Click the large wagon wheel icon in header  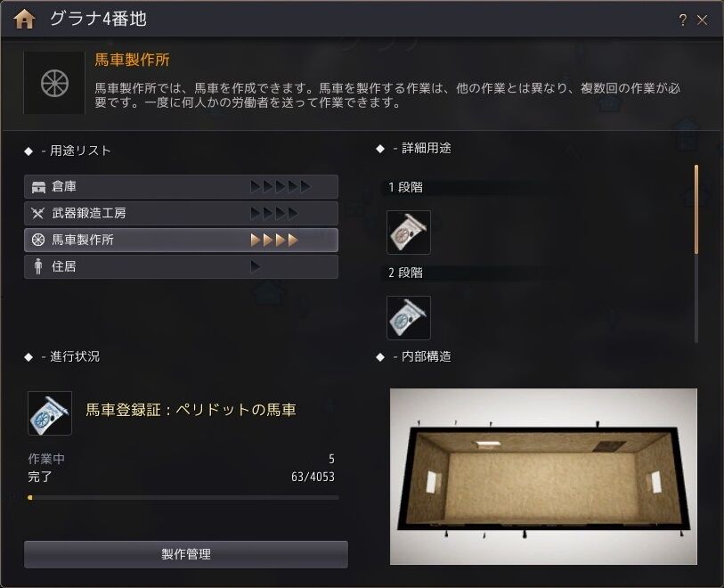(54, 84)
